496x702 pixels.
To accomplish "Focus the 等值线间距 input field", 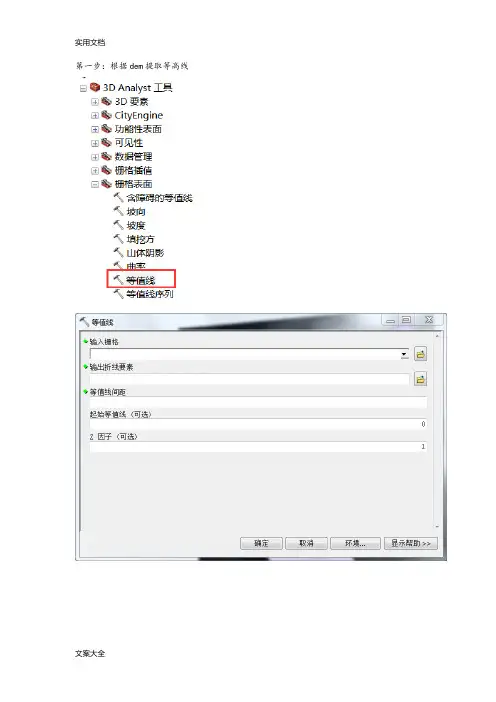I will [258, 402].
